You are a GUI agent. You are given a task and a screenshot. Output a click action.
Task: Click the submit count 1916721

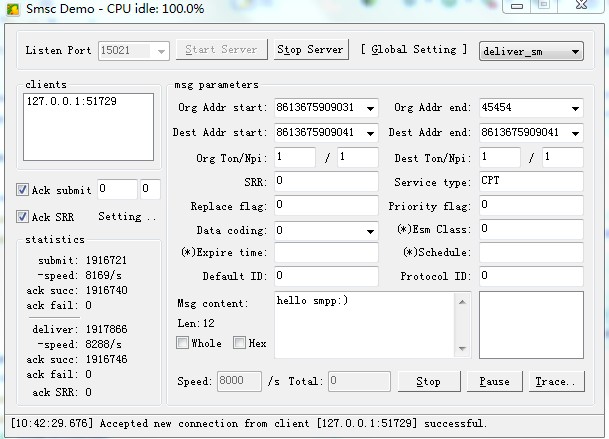coord(106,260)
